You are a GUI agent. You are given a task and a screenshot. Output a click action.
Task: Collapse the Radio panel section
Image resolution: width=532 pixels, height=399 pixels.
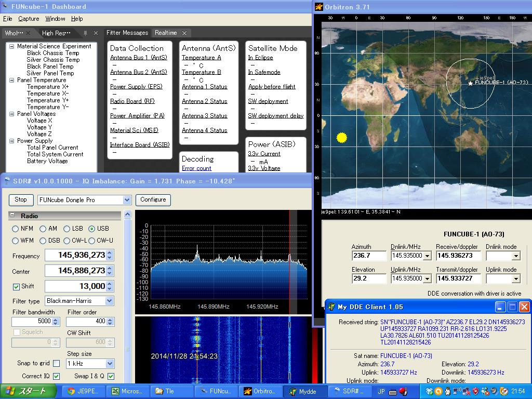pos(12,216)
